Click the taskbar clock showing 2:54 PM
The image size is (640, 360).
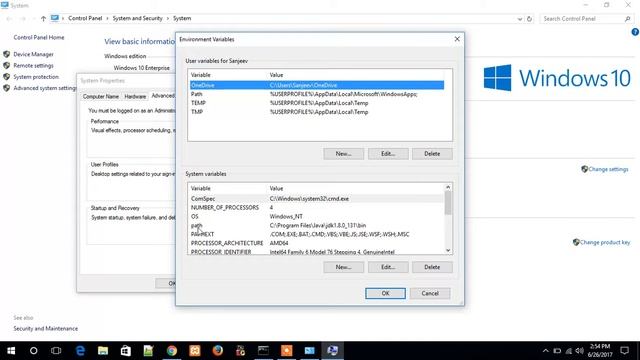point(600,351)
